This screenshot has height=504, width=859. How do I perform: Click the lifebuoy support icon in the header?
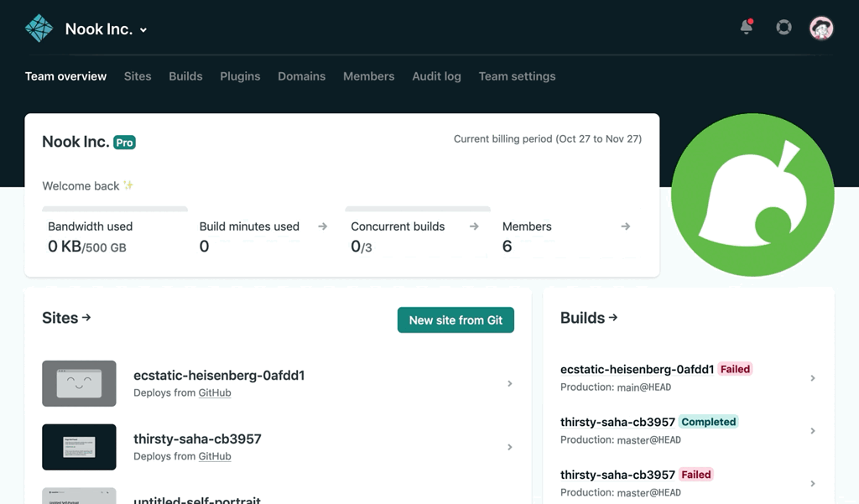point(784,27)
